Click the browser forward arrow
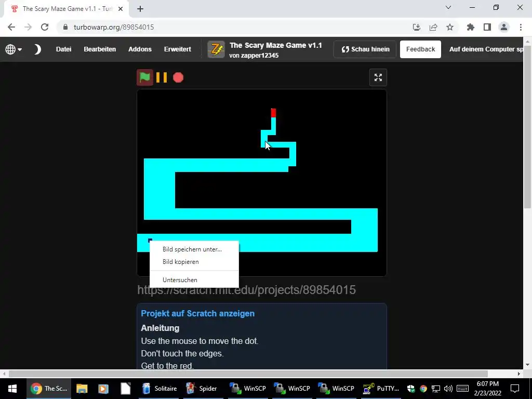This screenshot has width=532, height=399. [28, 27]
